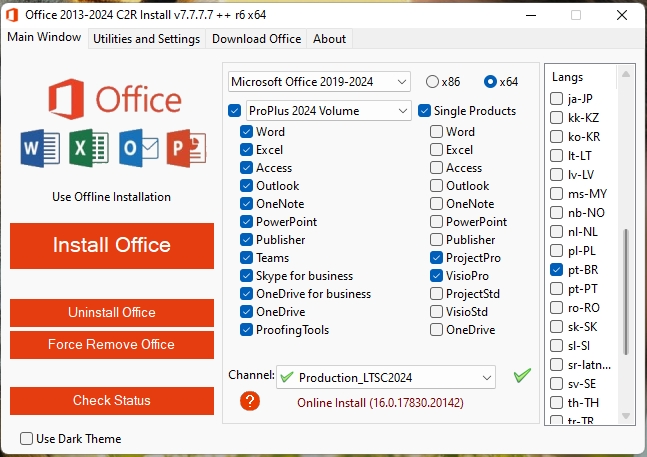The image size is (647, 457).
Task: Uncheck OneDrive in the ProPlus suite list
Action: [246, 311]
